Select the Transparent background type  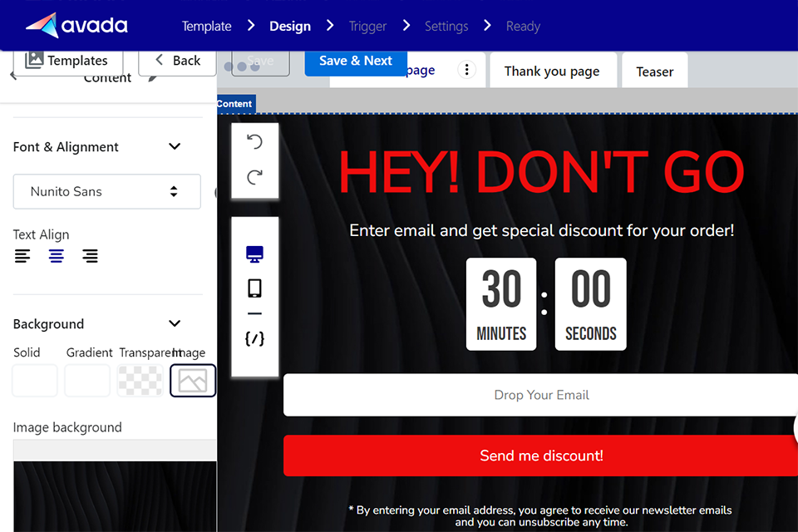pos(140,380)
